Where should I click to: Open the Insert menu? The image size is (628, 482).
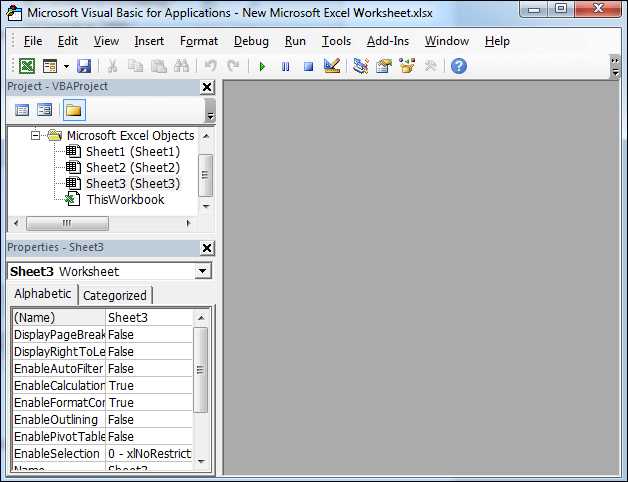(x=149, y=41)
